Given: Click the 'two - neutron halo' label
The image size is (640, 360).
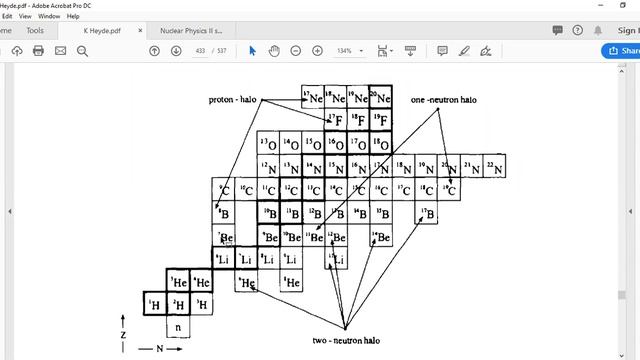Looking at the screenshot, I should click(x=346, y=340).
